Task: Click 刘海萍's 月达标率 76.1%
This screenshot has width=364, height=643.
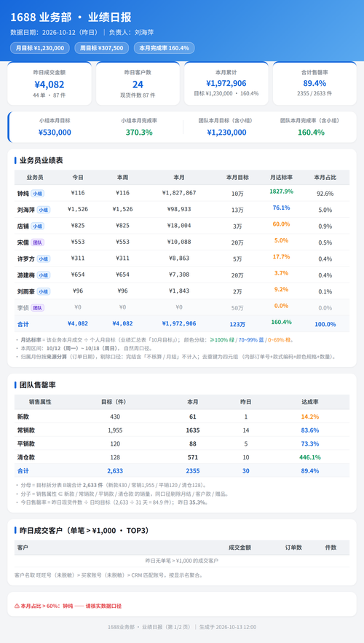Action: tap(281, 208)
